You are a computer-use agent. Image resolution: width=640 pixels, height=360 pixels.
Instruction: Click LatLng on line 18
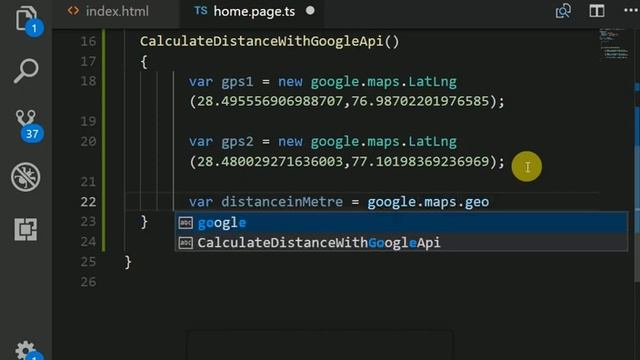click(x=432, y=82)
